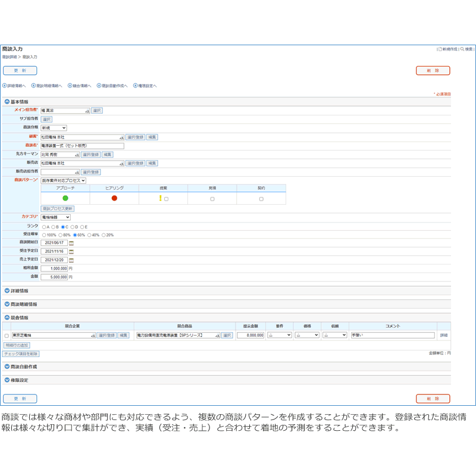Click the yellow exclamation icon under 提案

point(160,198)
